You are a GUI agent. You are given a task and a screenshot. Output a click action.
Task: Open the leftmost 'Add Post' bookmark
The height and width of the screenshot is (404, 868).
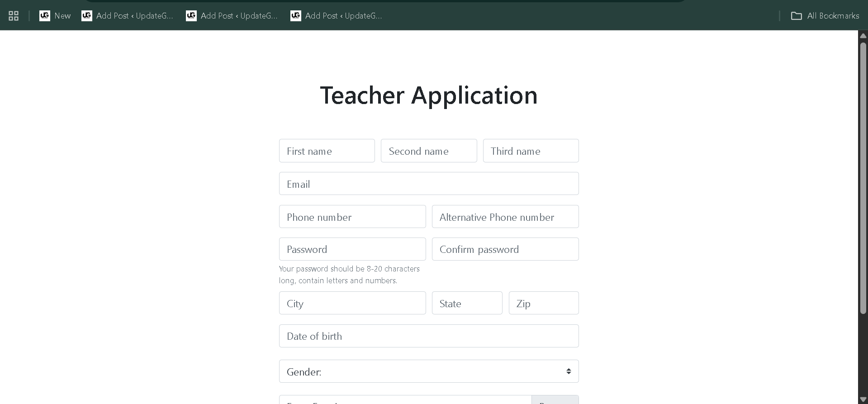click(x=128, y=16)
